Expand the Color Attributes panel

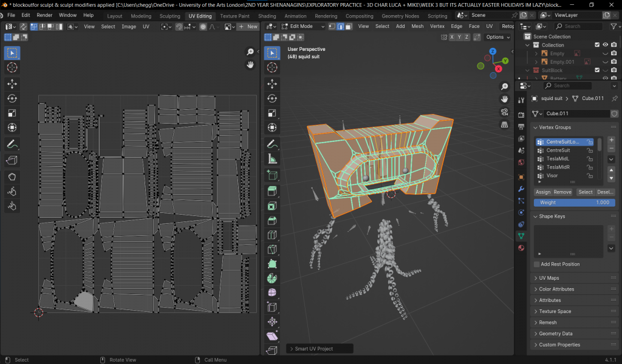click(574, 289)
